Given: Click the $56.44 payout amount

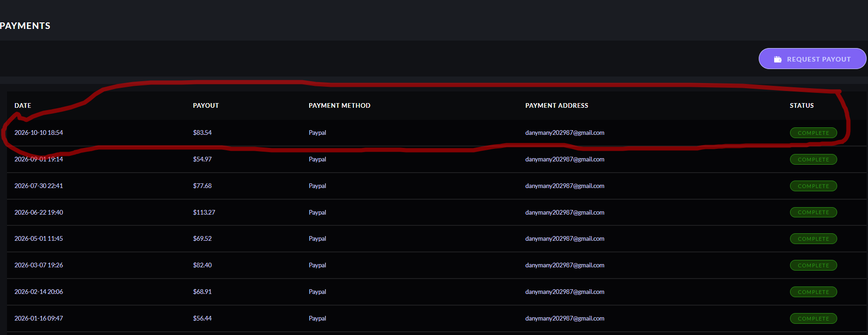Looking at the screenshot, I should 202,318.
